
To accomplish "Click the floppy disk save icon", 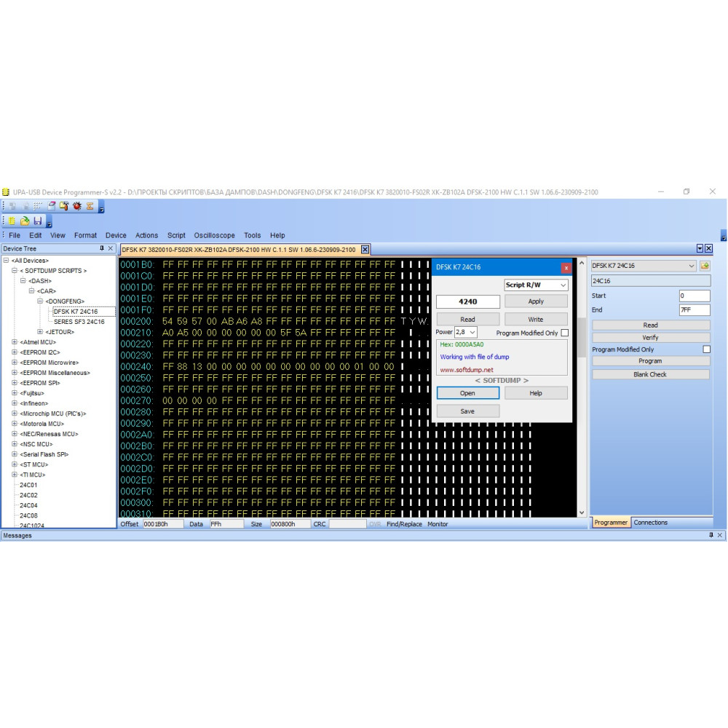I will pyautogui.click(x=38, y=221).
